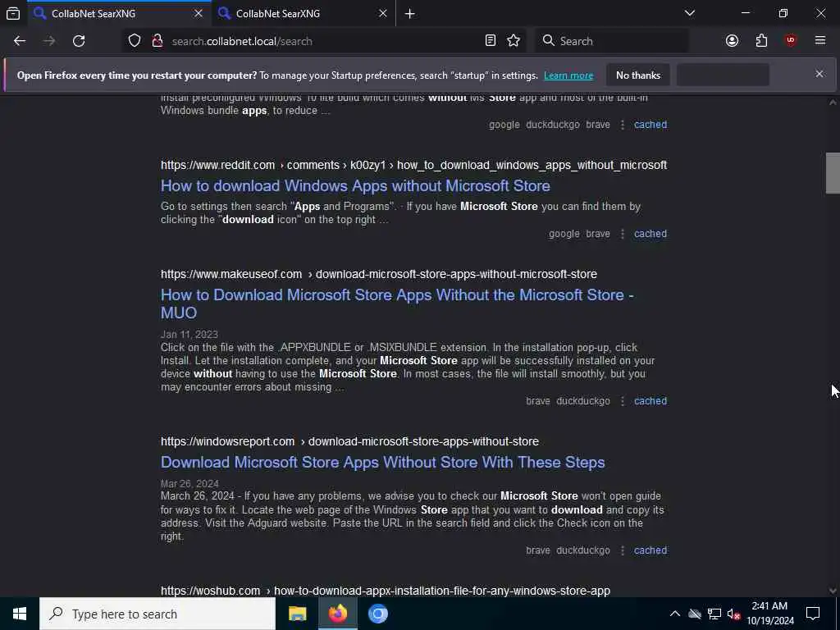Toggle reader view icon in address bar
The image size is (840, 630).
491,41
